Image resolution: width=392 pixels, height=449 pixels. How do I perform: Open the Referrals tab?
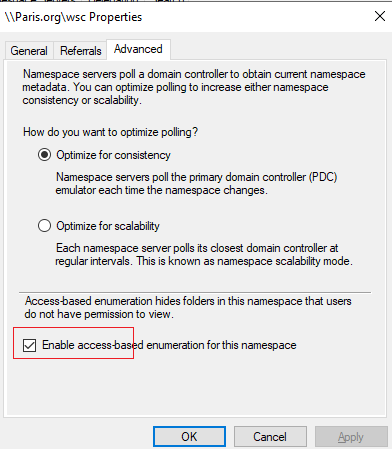coord(81,51)
